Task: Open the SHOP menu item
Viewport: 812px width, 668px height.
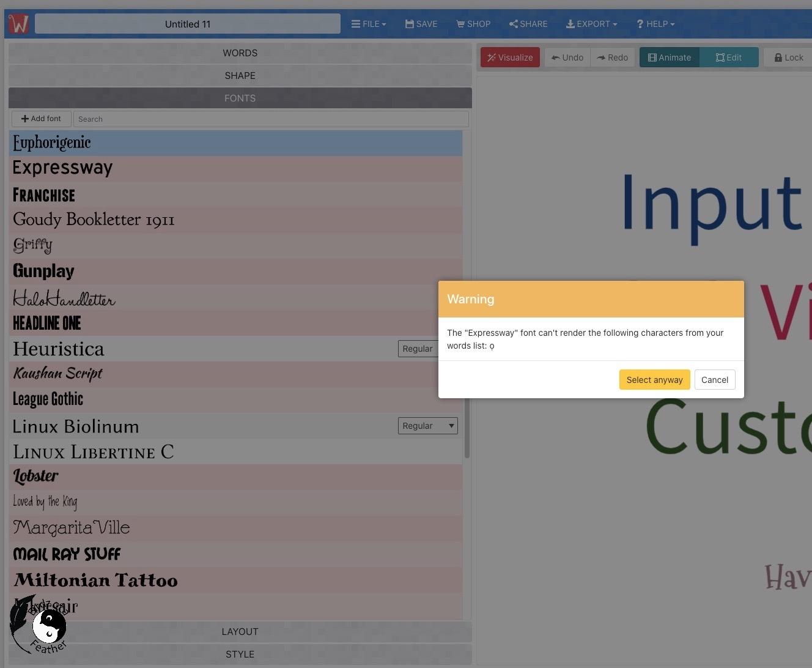Action: point(473,24)
